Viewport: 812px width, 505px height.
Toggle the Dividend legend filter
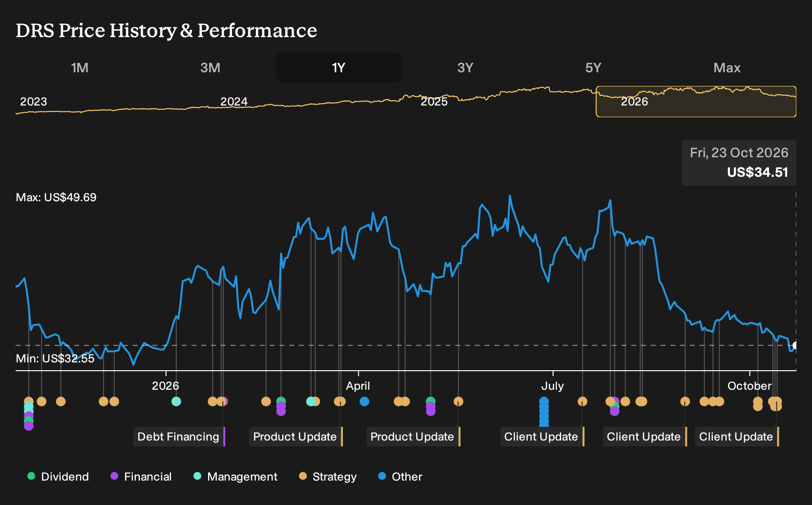pyautogui.click(x=58, y=477)
